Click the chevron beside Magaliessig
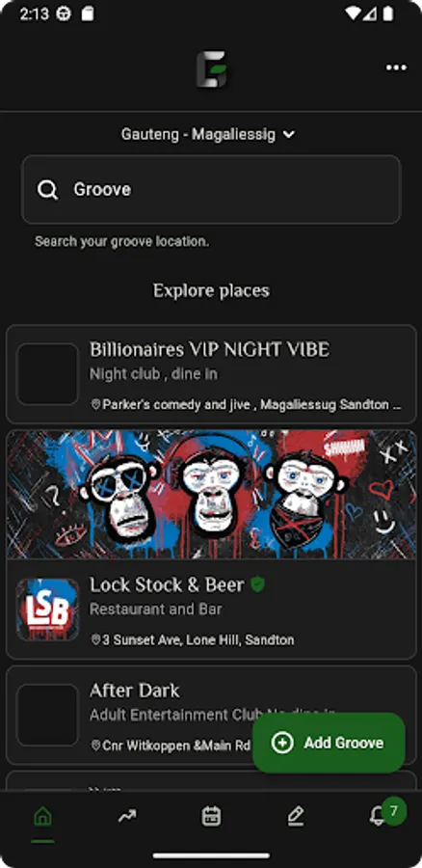 289,134
